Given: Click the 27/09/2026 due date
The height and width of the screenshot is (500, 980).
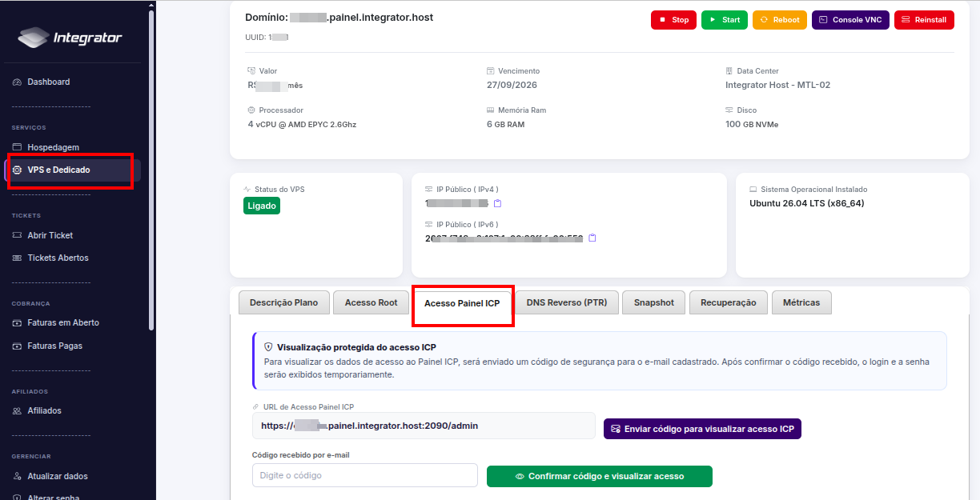Looking at the screenshot, I should [513, 85].
